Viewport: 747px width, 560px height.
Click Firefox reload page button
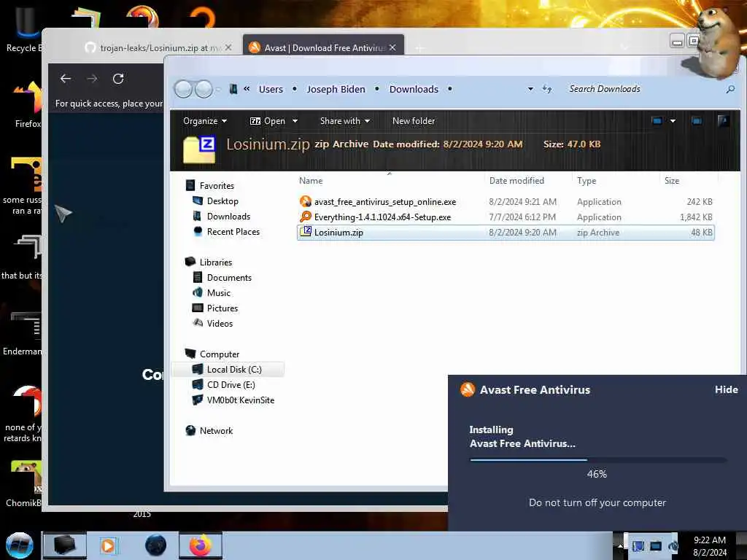[x=118, y=79]
